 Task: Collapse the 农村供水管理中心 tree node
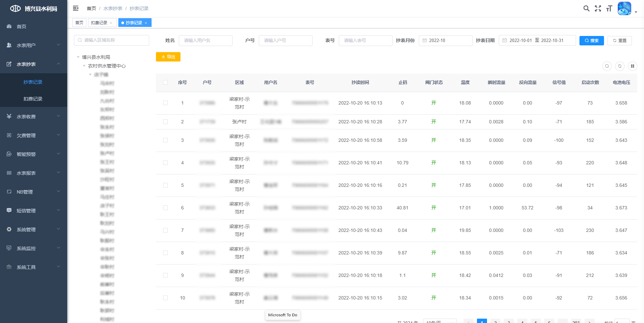85,66
